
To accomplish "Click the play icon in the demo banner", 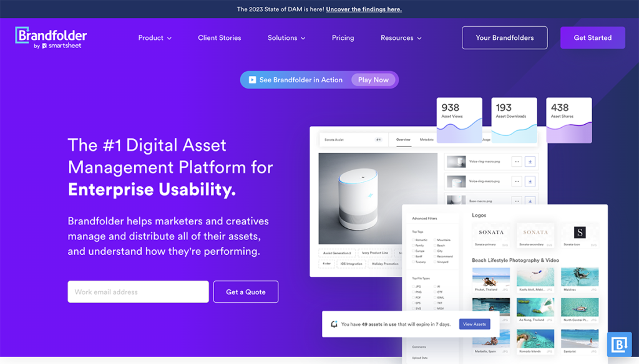I will [x=252, y=80].
